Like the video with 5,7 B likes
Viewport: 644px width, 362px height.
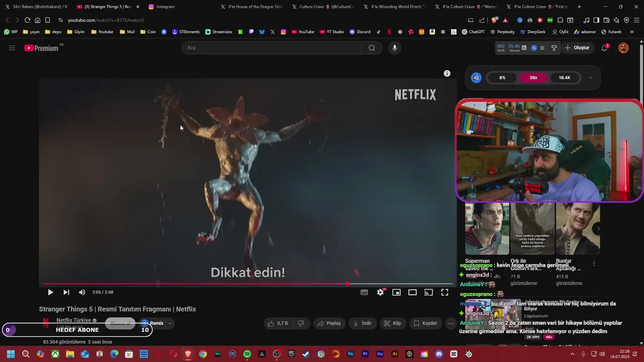[278, 323]
